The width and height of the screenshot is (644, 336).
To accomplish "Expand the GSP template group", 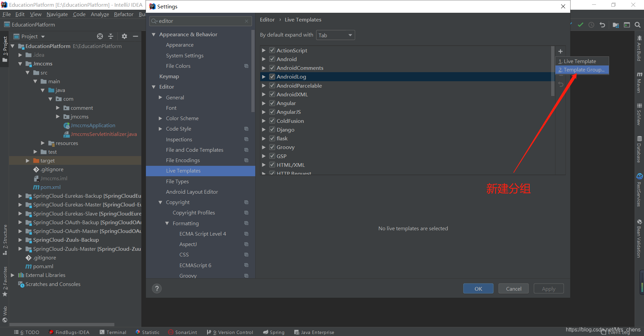I will tap(264, 156).
